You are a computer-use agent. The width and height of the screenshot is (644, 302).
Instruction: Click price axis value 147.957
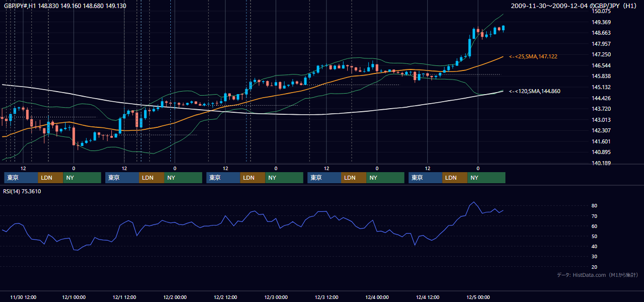click(601, 44)
